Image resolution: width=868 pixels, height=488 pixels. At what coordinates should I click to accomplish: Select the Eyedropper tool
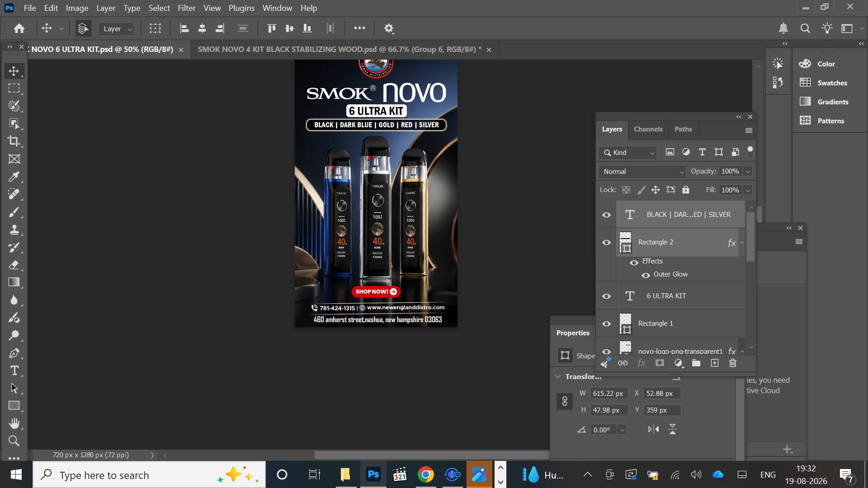14,177
